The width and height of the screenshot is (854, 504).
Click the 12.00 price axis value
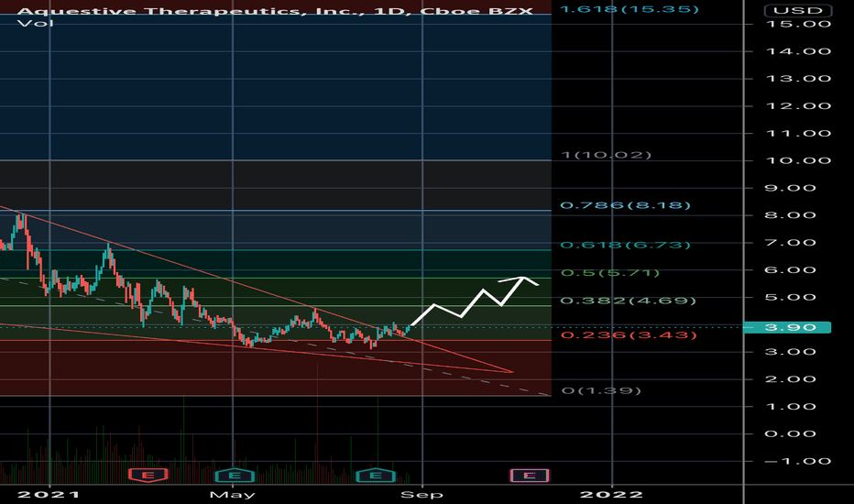point(798,105)
